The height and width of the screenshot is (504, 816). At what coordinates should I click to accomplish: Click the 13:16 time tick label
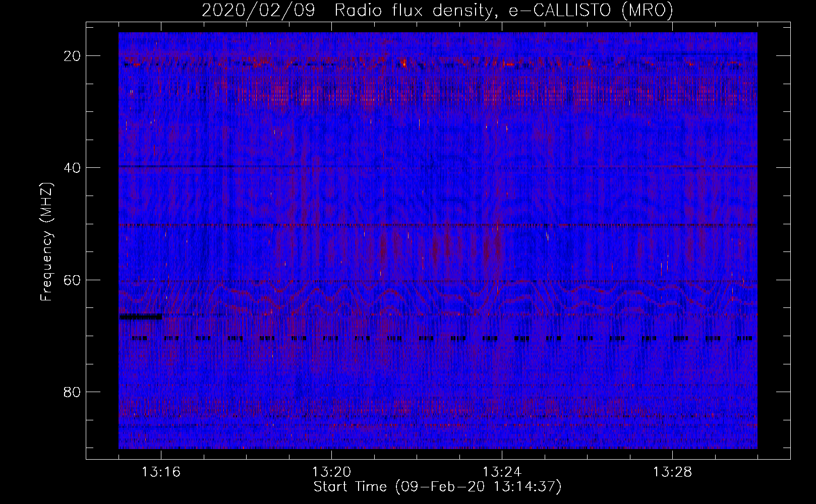[x=161, y=472]
